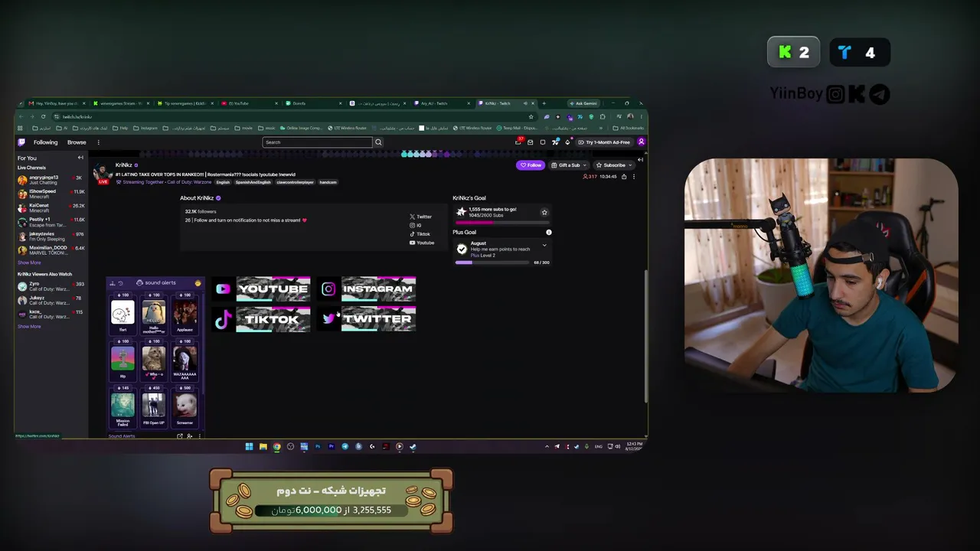
Task: Open File Explorer from taskbar
Action: 263,447
